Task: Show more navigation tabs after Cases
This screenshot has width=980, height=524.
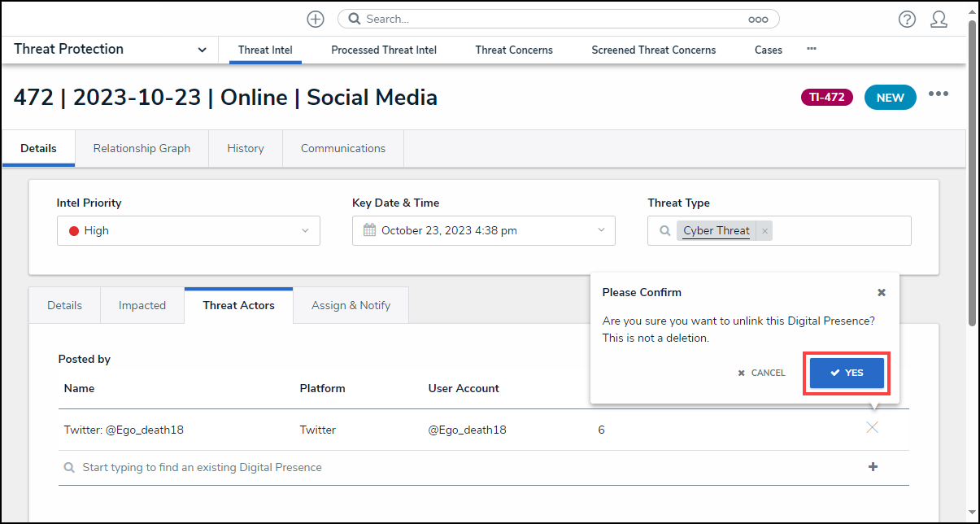Action: tap(811, 49)
